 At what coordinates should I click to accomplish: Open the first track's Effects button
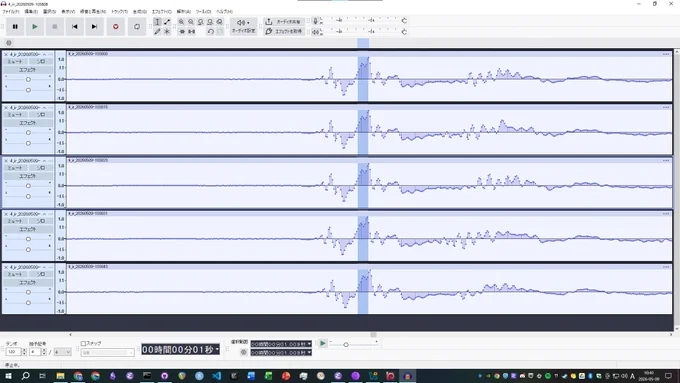click(x=28, y=70)
